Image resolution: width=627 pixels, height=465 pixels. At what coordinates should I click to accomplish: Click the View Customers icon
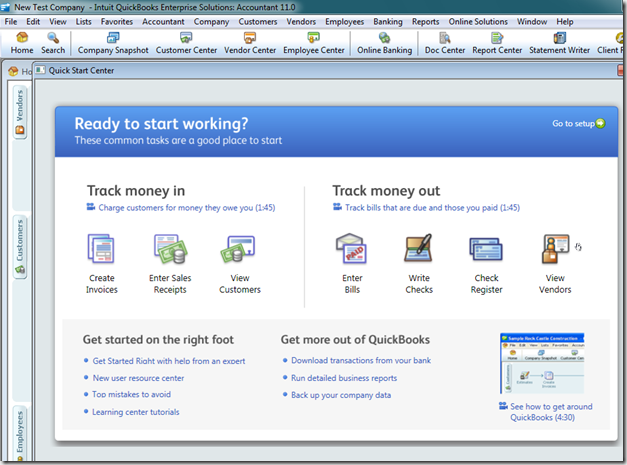[238, 249]
